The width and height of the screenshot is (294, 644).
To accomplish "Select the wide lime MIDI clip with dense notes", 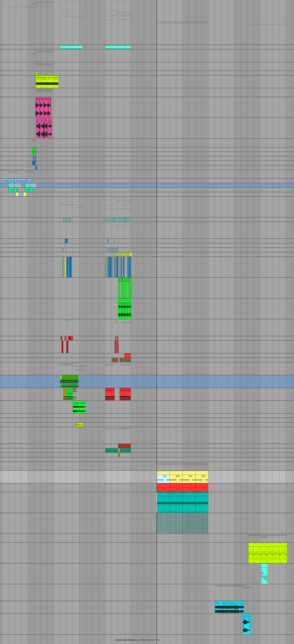I will click(x=267, y=553).
